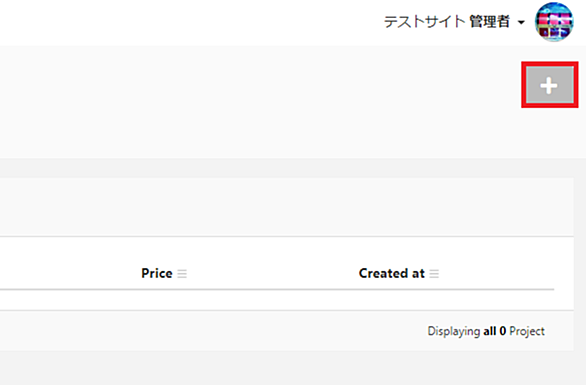Click the gray plus button to add project
This screenshot has width=586, height=385.
click(x=550, y=85)
